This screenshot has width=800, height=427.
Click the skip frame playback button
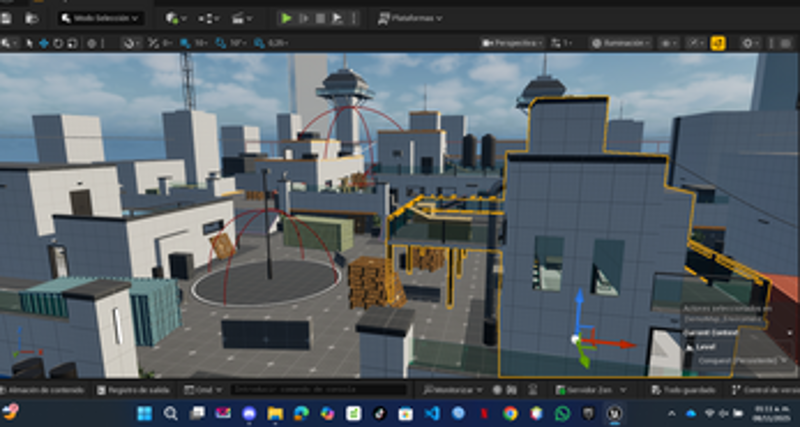304,18
